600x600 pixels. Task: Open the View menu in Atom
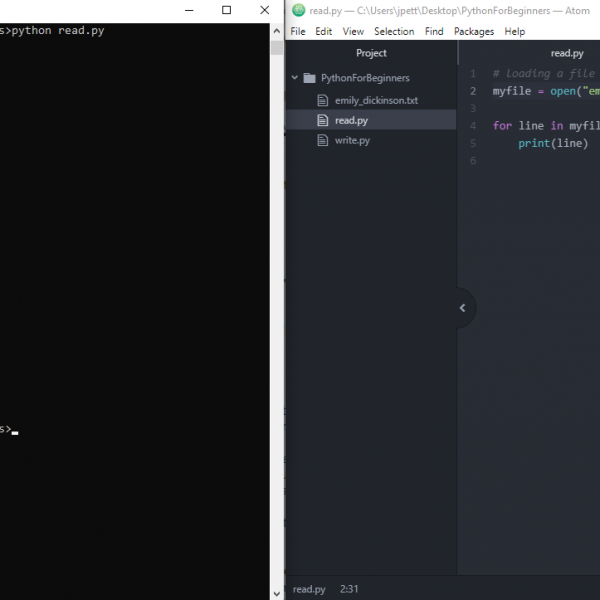[x=353, y=31]
